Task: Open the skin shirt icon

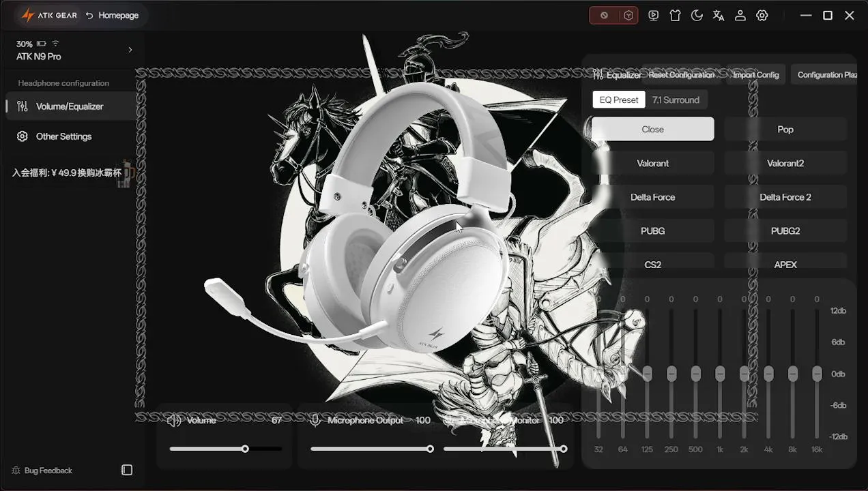Action: pos(676,15)
